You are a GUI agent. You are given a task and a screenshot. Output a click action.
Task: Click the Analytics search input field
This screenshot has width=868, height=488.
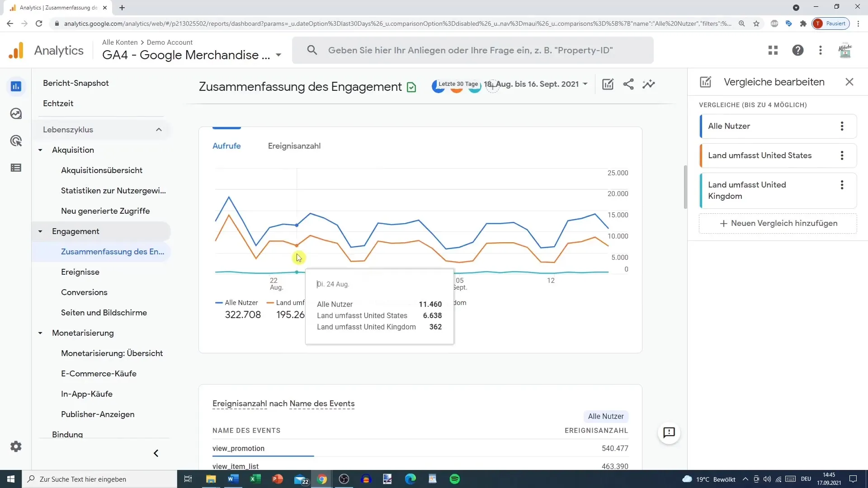[472, 50]
